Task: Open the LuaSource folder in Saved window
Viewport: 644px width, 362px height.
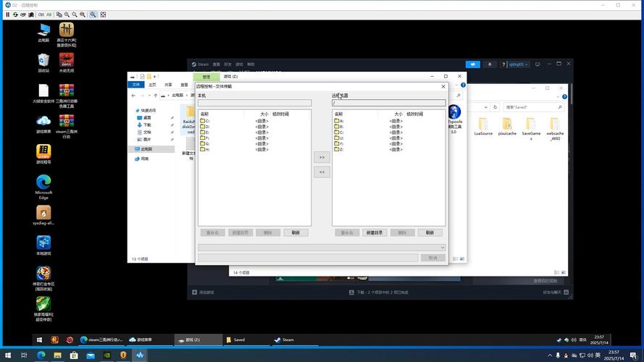Action: (x=483, y=127)
